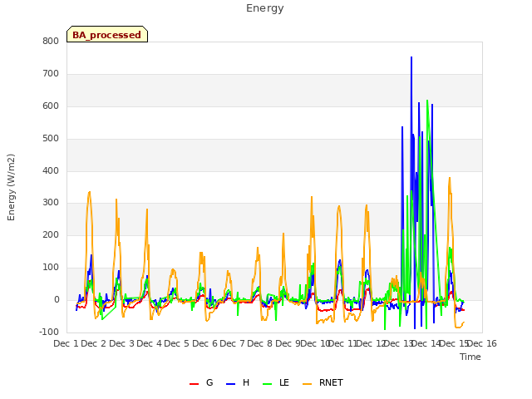
Task: Click the red G legend color line
Action: [194, 384]
